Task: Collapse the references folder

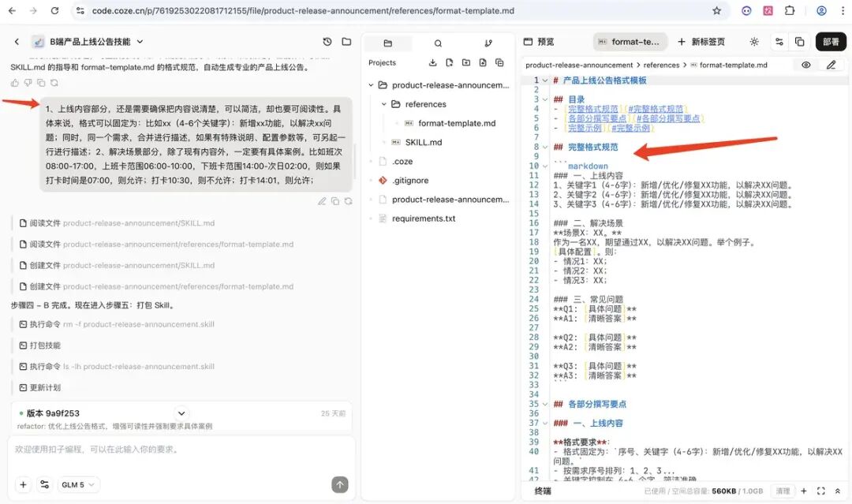Action: point(383,104)
